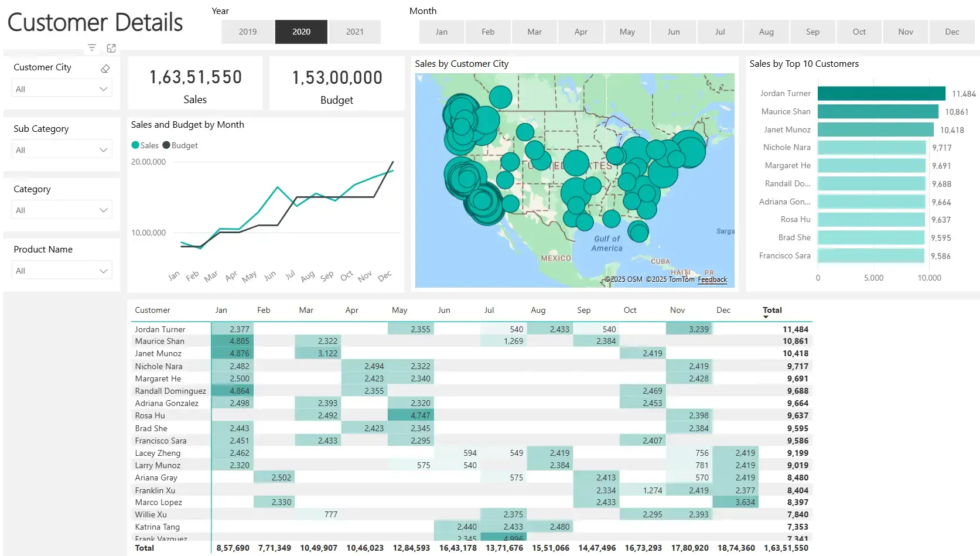Open the Category slicer dropdown

[x=104, y=209]
